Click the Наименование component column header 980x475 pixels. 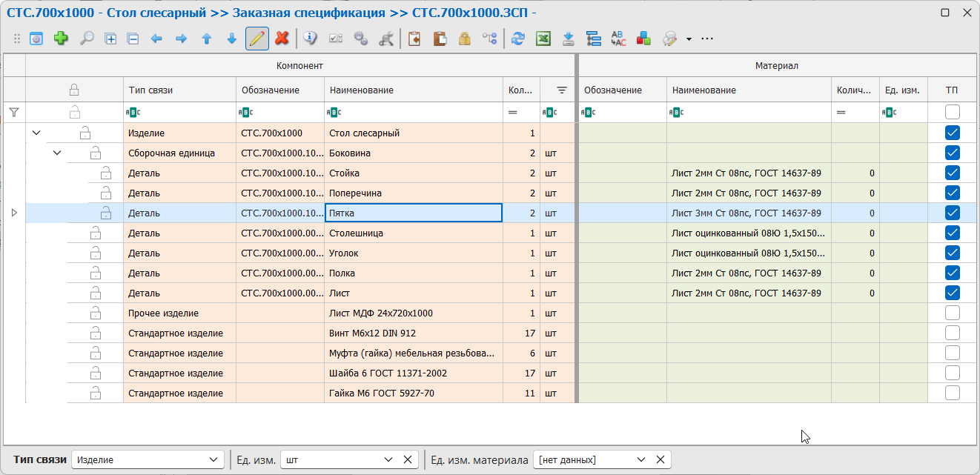(413, 90)
